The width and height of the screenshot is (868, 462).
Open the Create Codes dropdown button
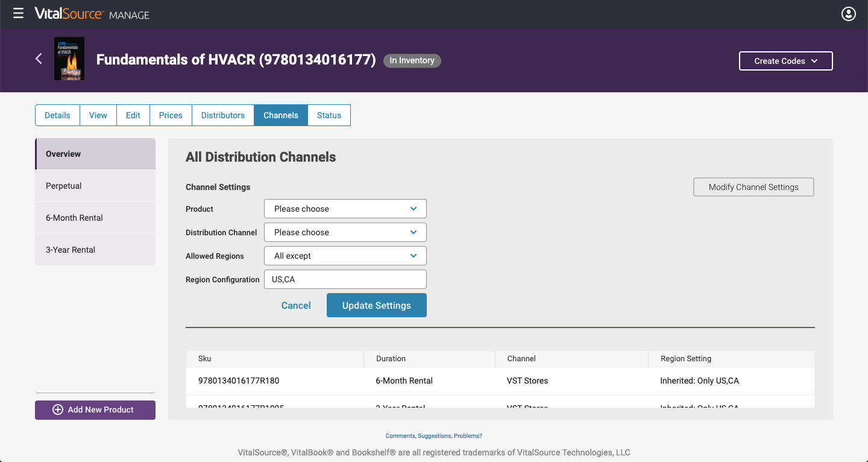coord(786,61)
